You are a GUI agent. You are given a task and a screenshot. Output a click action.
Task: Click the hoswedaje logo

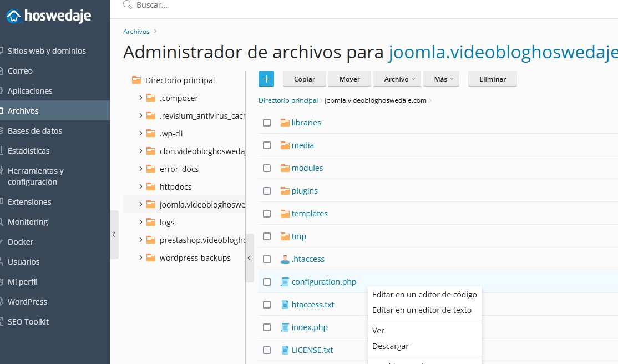(49, 16)
